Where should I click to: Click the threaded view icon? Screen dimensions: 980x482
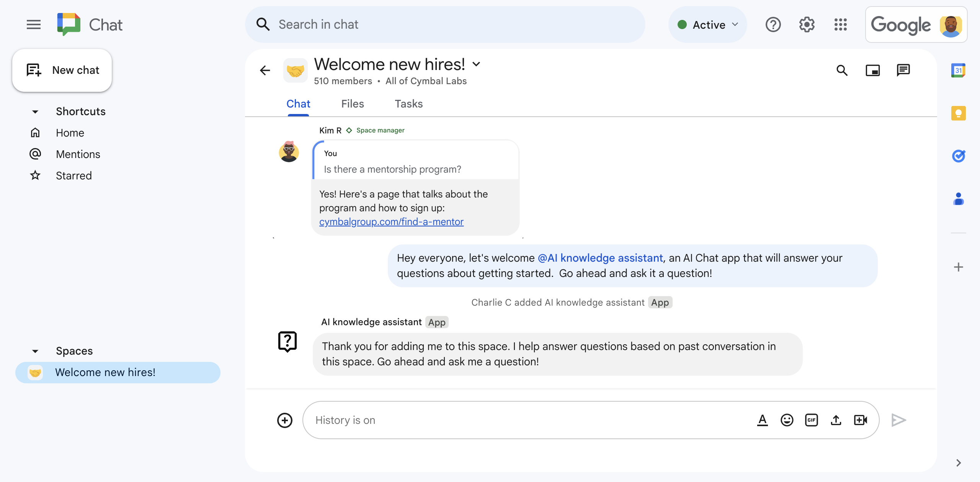coord(904,70)
